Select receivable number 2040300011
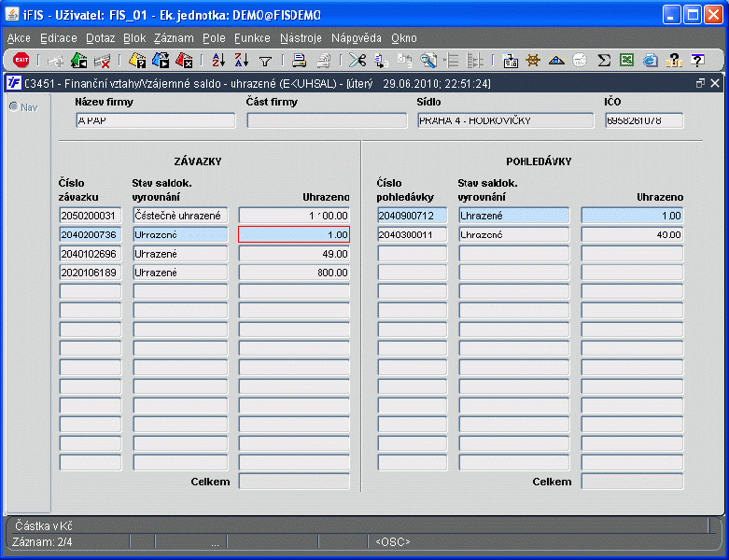The width and height of the screenshot is (729, 560). (412, 234)
